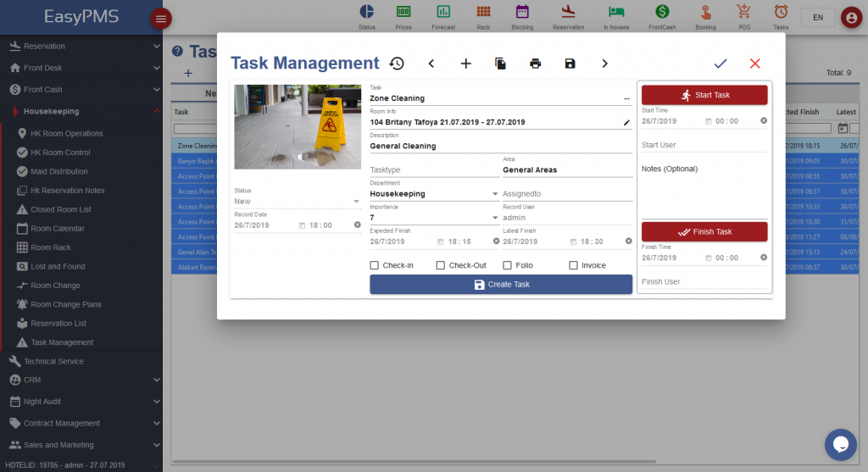The image size is (868, 472).
Task: Enable the Check-in checkbox
Action: click(x=375, y=265)
